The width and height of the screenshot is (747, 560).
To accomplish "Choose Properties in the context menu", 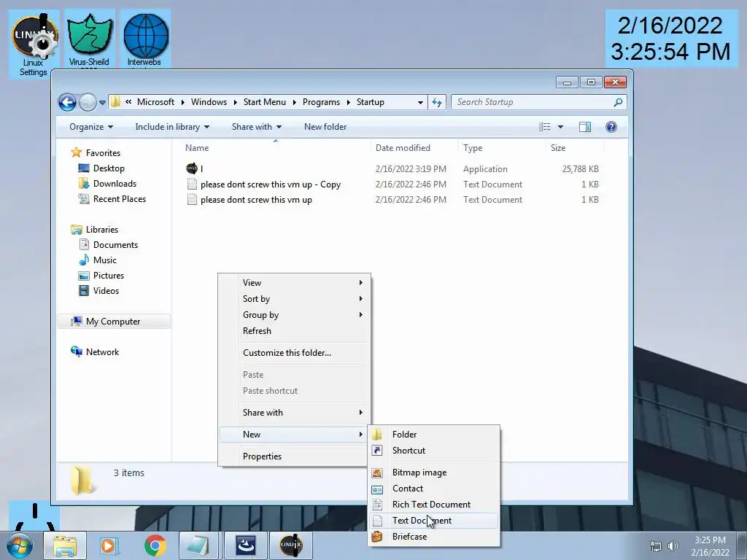I will pos(294,456).
